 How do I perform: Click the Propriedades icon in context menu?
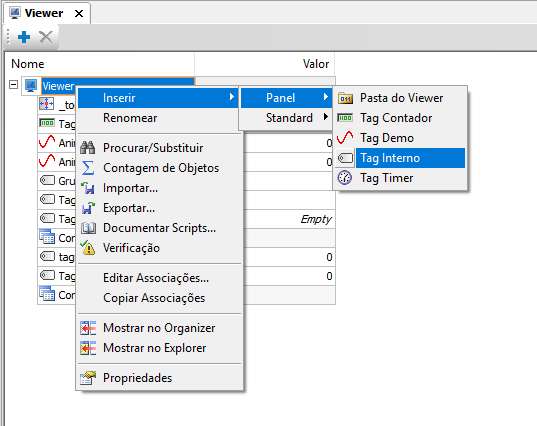88,378
